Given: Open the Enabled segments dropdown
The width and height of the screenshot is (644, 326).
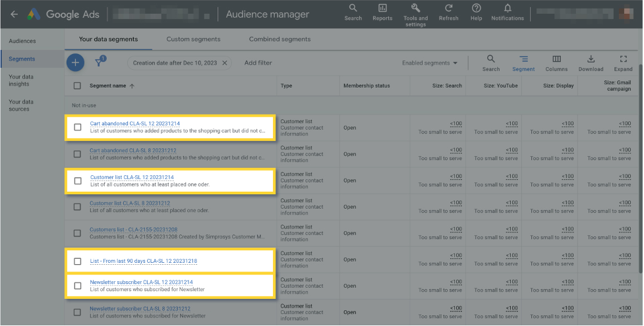Looking at the screenshot, I should coord(430,63).
